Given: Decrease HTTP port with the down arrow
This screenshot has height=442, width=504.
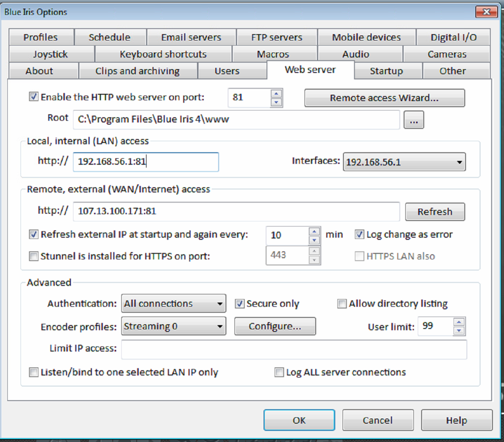Looking at the screenshot, I should (x=276, y=102).
